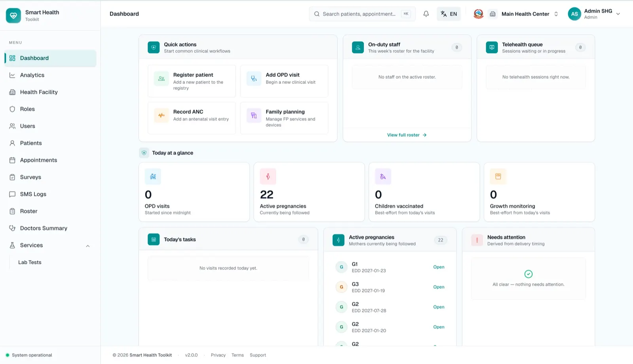The height and width of the screenshot is (364, 633).
Task: Click the Quick actions shield icon
Action: point(154,47)
